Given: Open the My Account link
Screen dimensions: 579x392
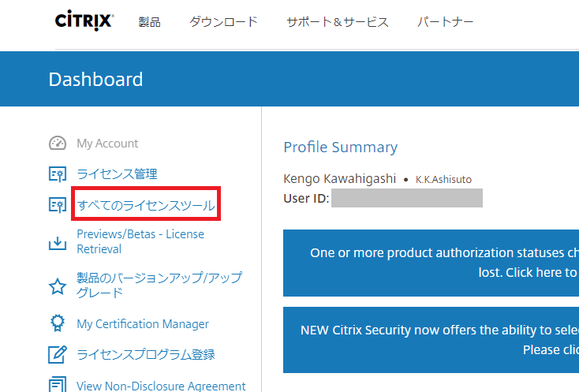Looking at the screenshot, I should pos(107,144).
